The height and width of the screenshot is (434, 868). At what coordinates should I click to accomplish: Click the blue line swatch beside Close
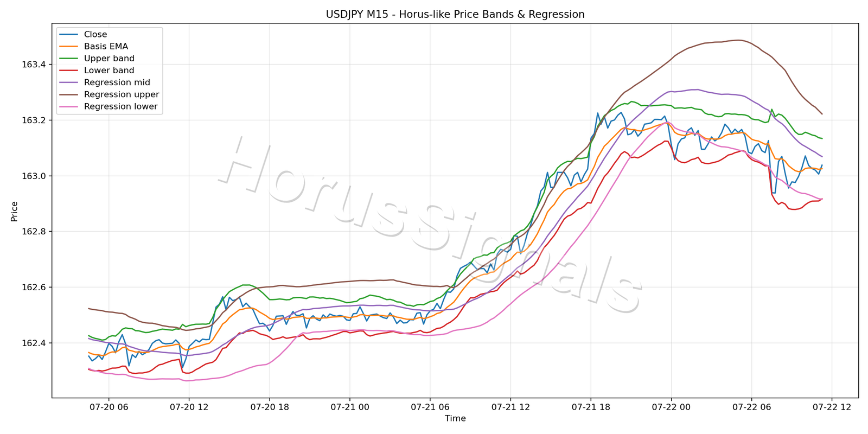[x=69, y=35]
